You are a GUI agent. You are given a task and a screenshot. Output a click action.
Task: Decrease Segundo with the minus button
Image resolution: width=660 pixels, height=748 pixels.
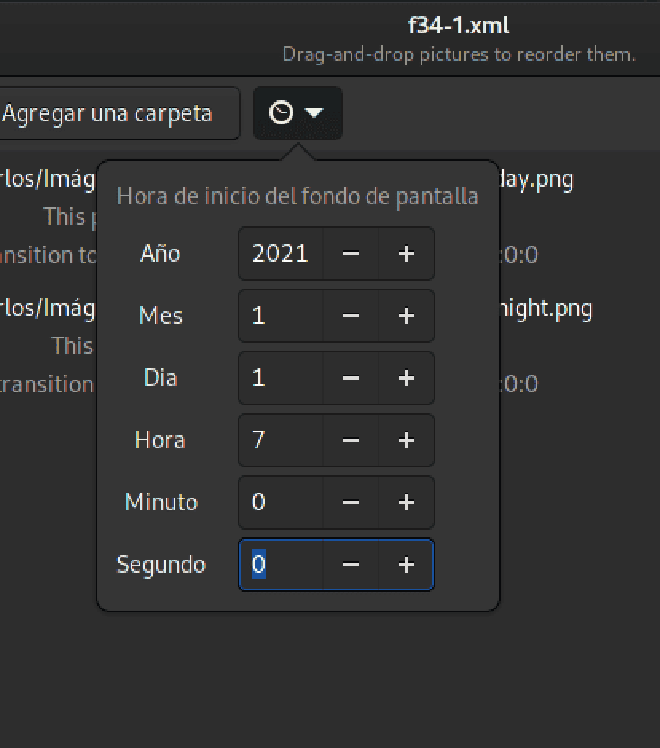(x=351, y=565)
